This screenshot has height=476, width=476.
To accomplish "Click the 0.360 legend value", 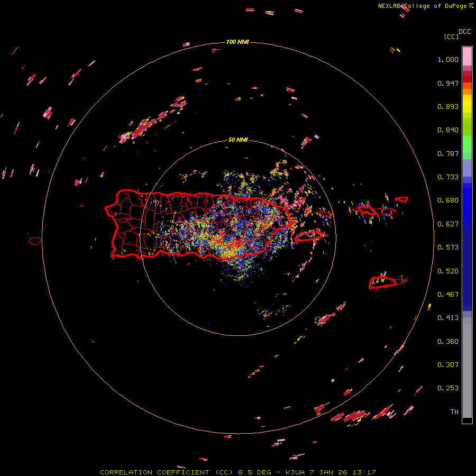I will [x=448, y=342].
